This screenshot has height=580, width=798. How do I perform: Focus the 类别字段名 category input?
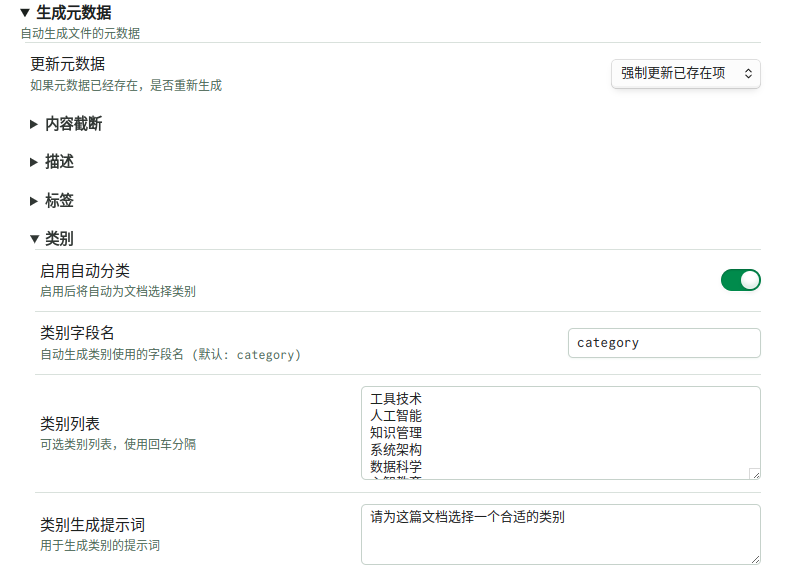tap(663, 343)
